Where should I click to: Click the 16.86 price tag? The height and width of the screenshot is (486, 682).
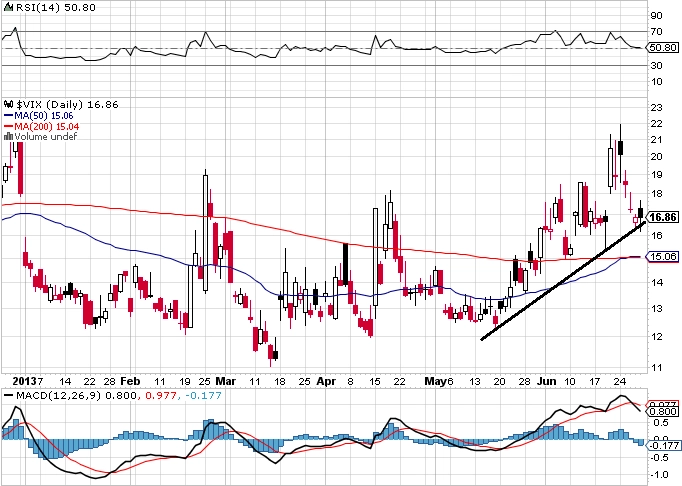click(663, 217)
